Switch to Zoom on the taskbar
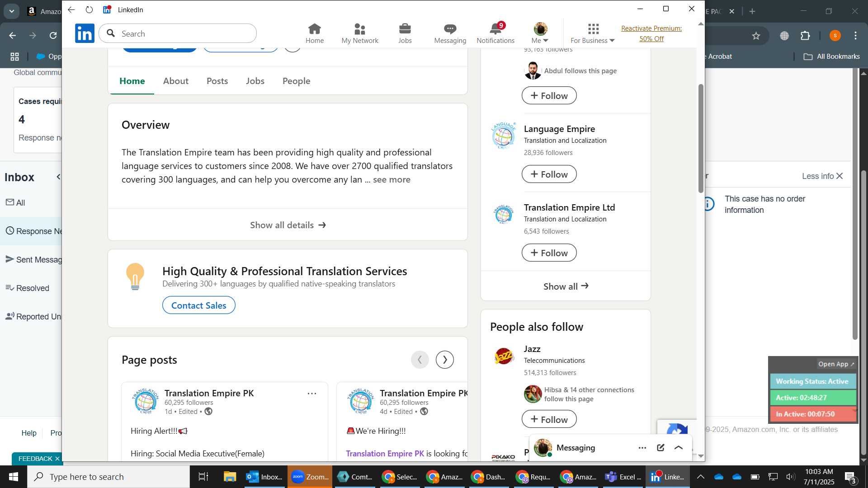 pyautogui.click(x=310, y=477)
